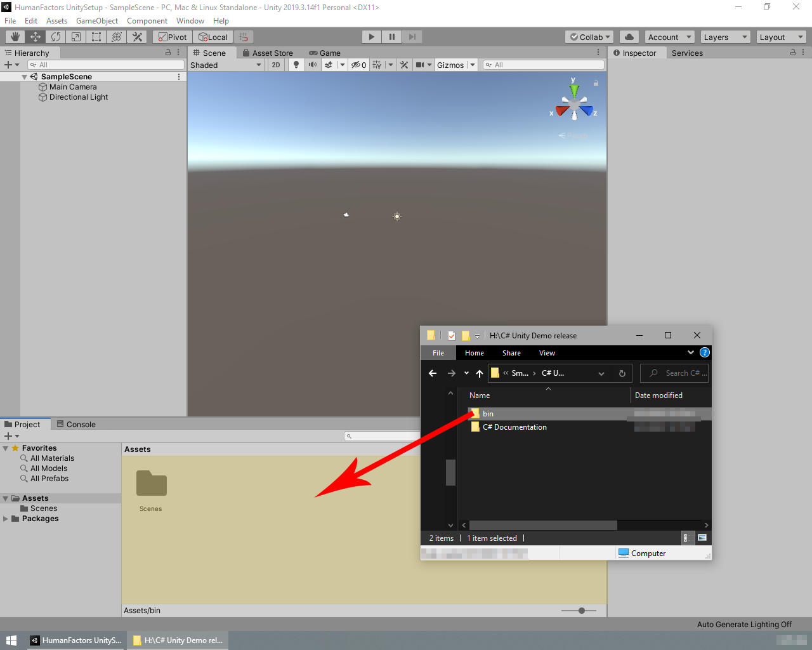Toggle grid snapping icon
The width and height of the screenshot is (812, 650).
click(244, 37)
